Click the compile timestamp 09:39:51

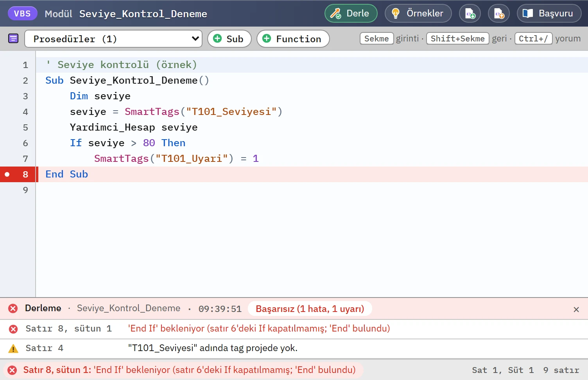click(220, 309)
